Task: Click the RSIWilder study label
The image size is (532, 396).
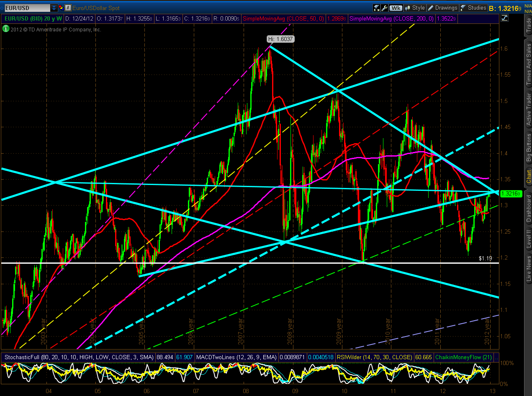Action: 374,357
